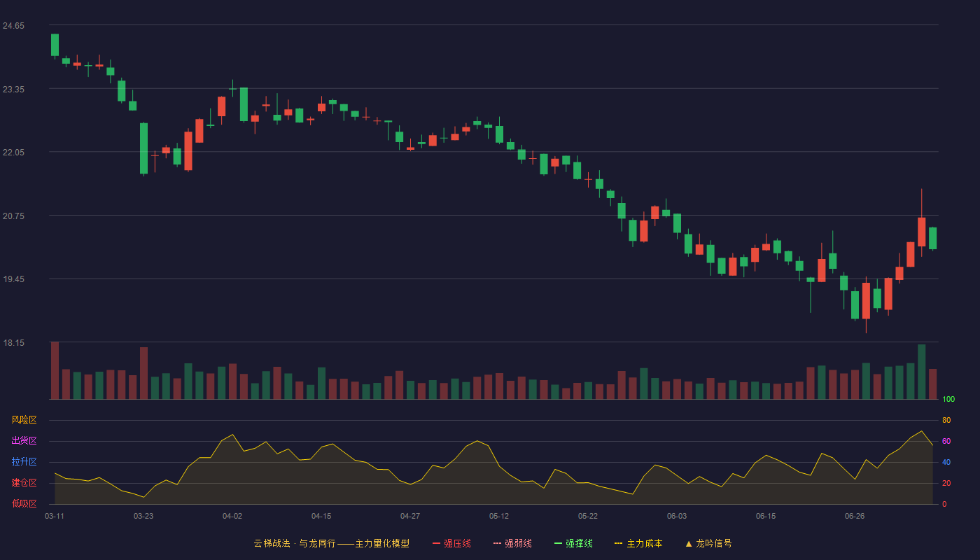Select the 建仓区 zone label
This screenshot has height=560, width=980.
(24, 483)
